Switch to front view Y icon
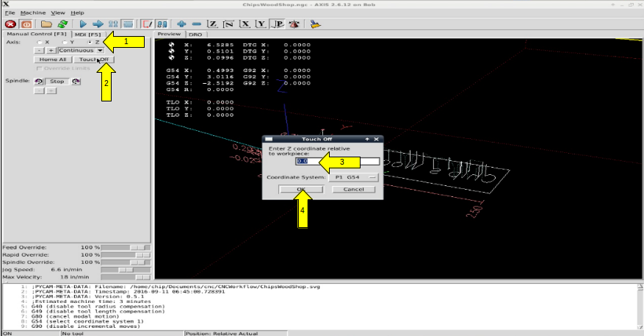 tap(261, 24)
